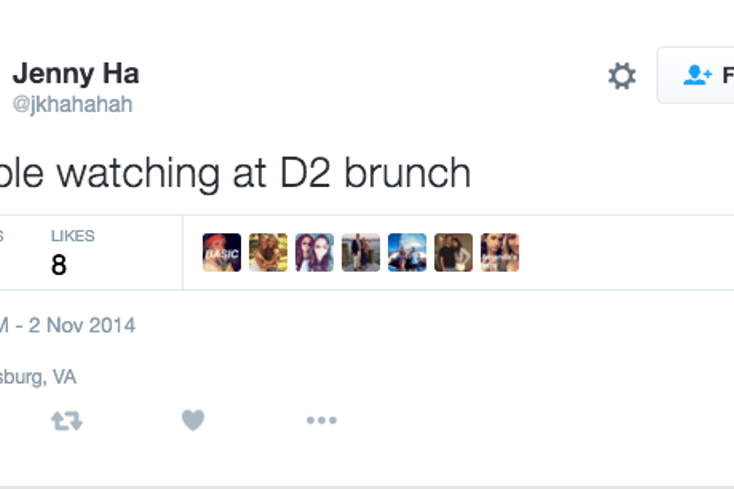Open the BASIC avatar liker profile

tap(222, 253)
